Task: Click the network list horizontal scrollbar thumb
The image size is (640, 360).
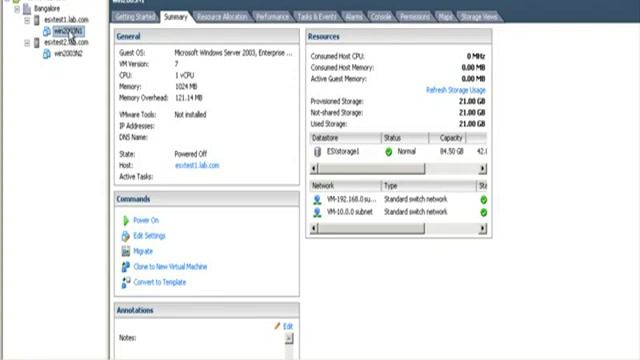Action: tap(371, 229)
